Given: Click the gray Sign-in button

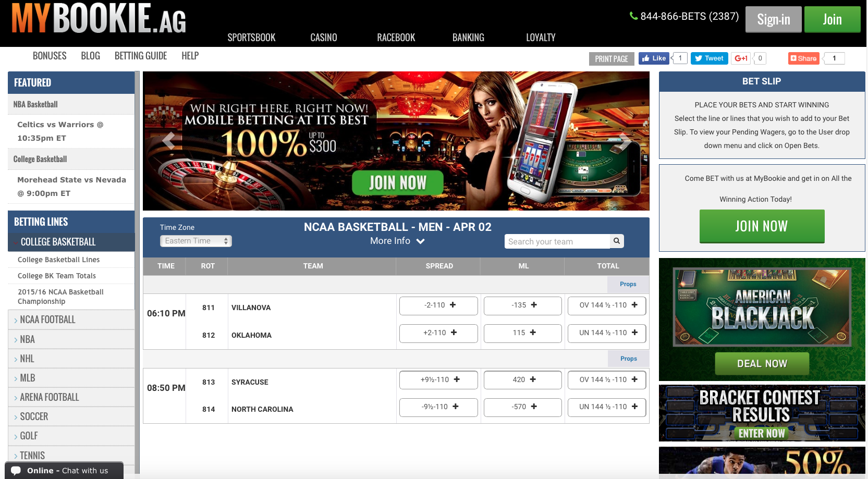Looking at the screenshot, I should click(x=773, y=20).
